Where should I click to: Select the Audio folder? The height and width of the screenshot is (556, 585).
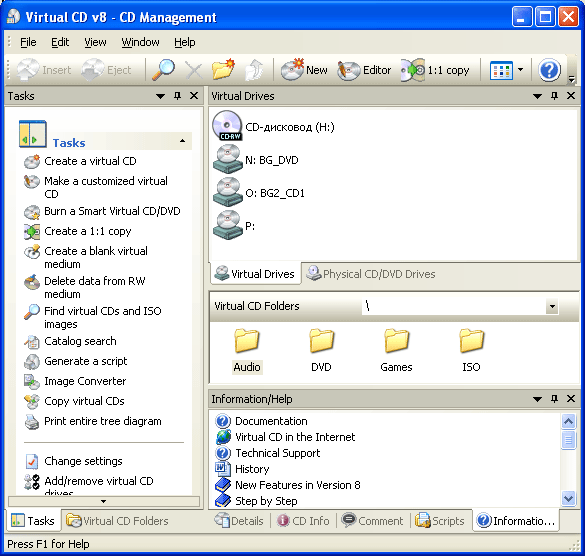pyautogui.click(x=247, y=351)
